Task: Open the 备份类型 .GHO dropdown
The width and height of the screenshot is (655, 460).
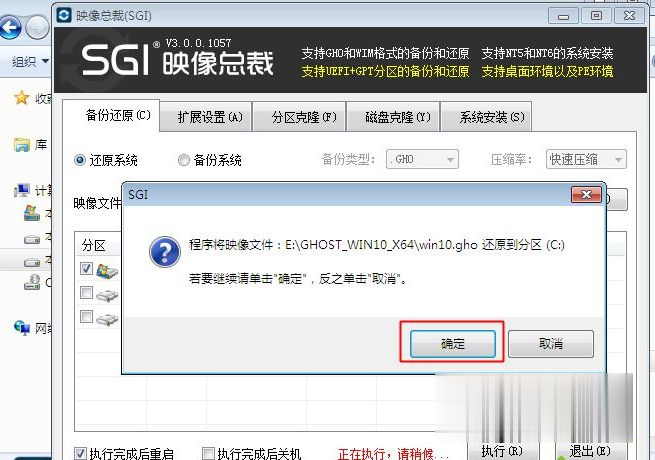Action: pyautogui.click(x=422, y=159)
